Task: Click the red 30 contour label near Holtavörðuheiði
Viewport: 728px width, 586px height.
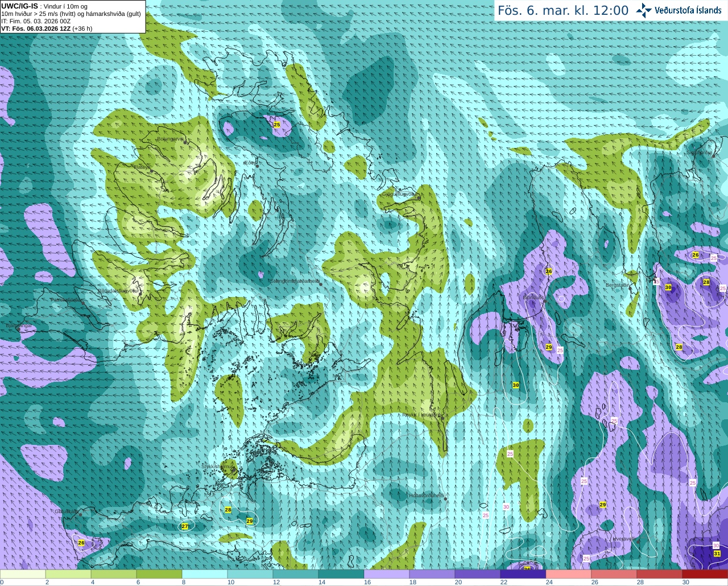Action: click(x=506, y=506)
